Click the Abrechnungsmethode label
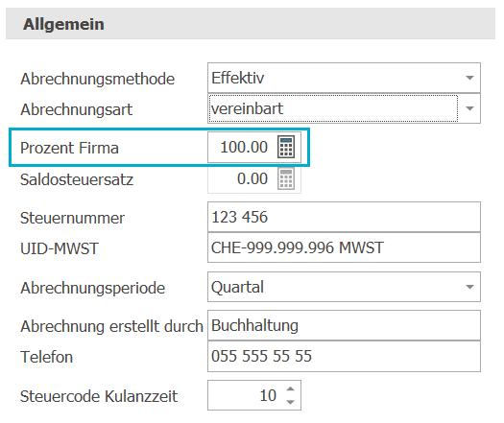Image resolution: width=504 pixels, height=423 pixels. (97, 79)
